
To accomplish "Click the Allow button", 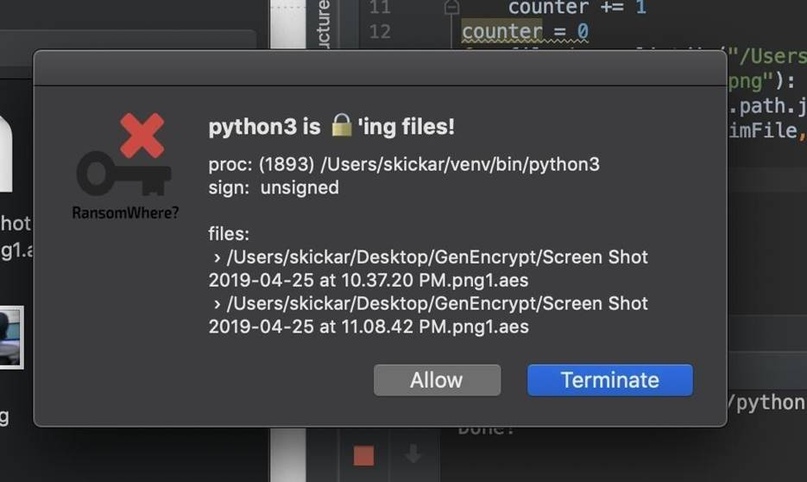I will pyautogui.click(x=437, y=380).
